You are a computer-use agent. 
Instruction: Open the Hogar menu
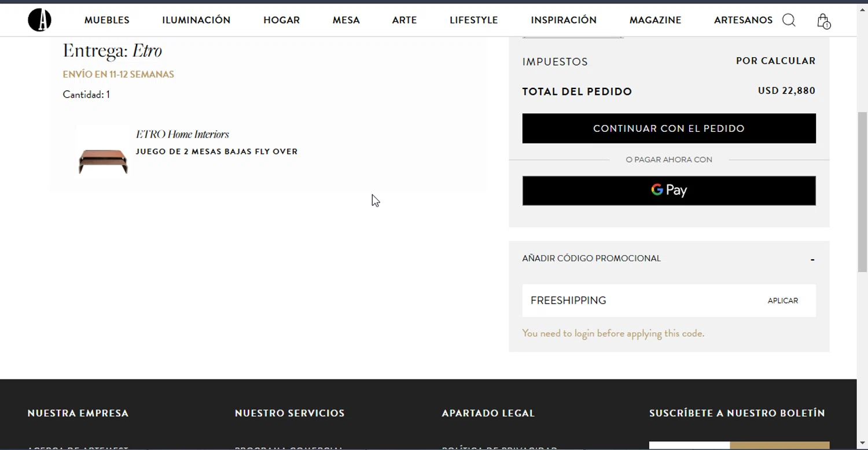[281, 20]
